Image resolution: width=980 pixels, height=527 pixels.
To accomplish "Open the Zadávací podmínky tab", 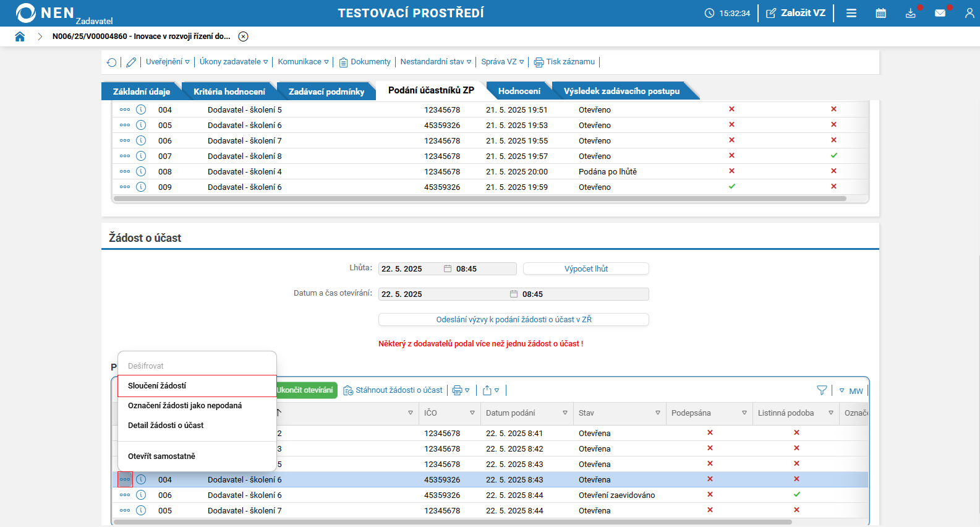I will point(326,91).
